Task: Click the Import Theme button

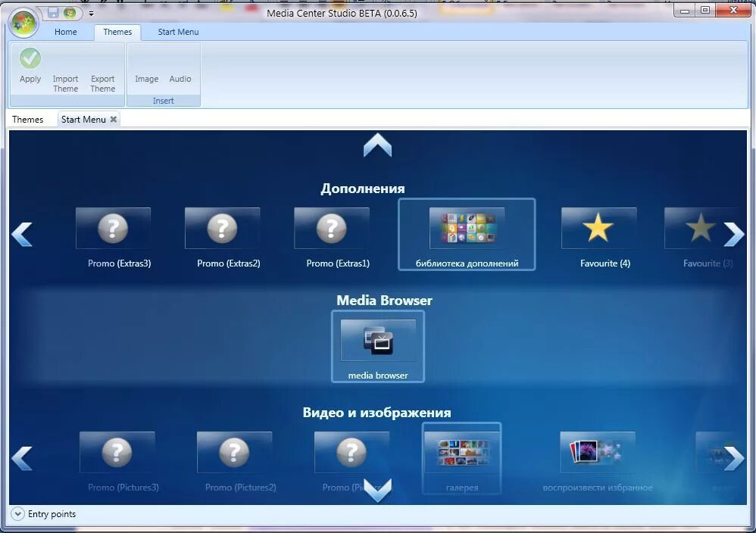Action: [66, 83]
